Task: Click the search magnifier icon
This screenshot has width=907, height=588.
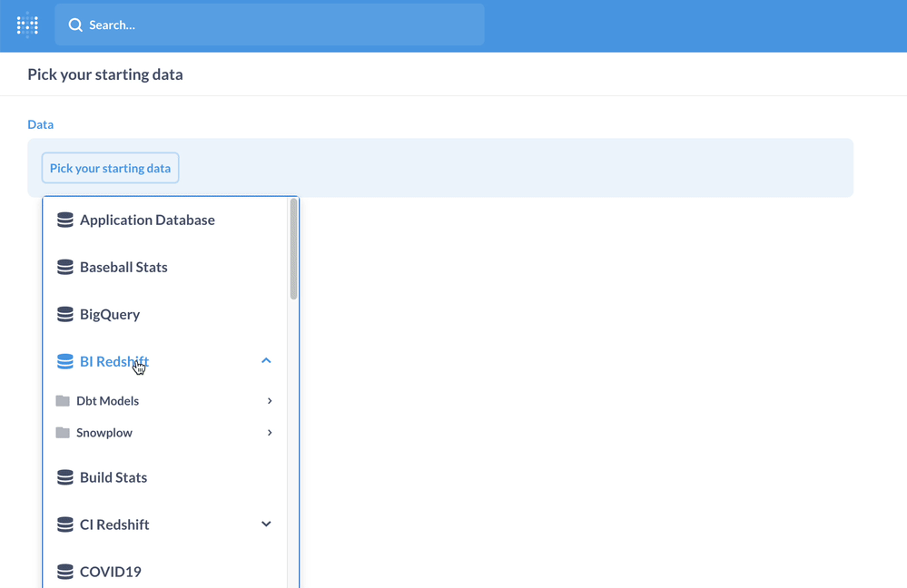Action: (x=76, y=24)
